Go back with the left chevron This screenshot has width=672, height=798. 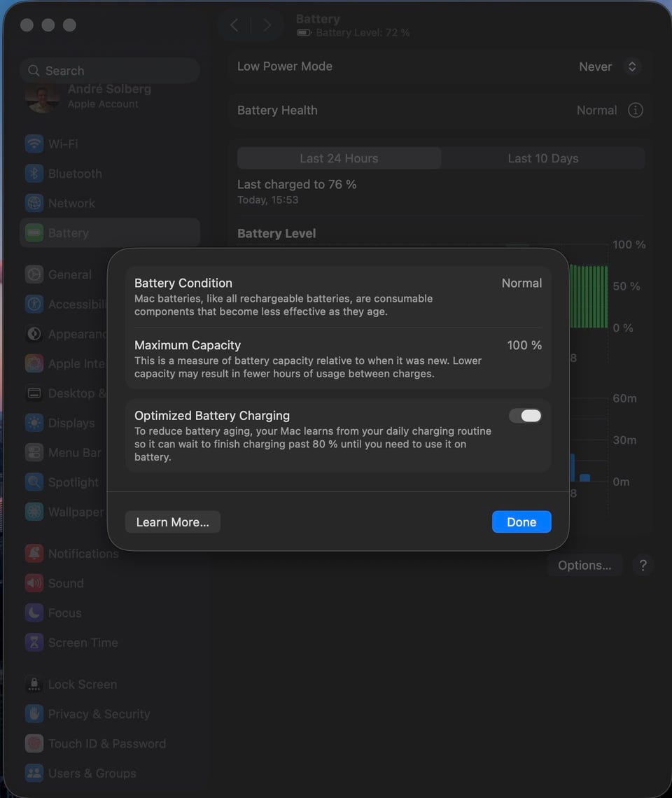coord(234,25)
